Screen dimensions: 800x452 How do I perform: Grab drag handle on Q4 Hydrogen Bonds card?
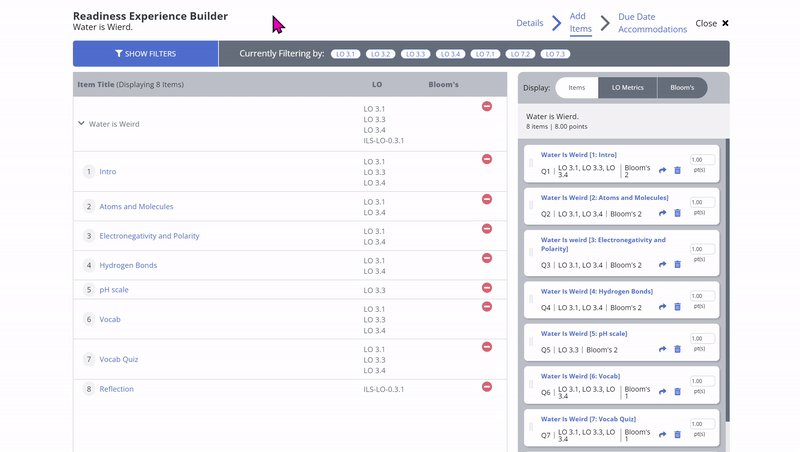(531, 299)
